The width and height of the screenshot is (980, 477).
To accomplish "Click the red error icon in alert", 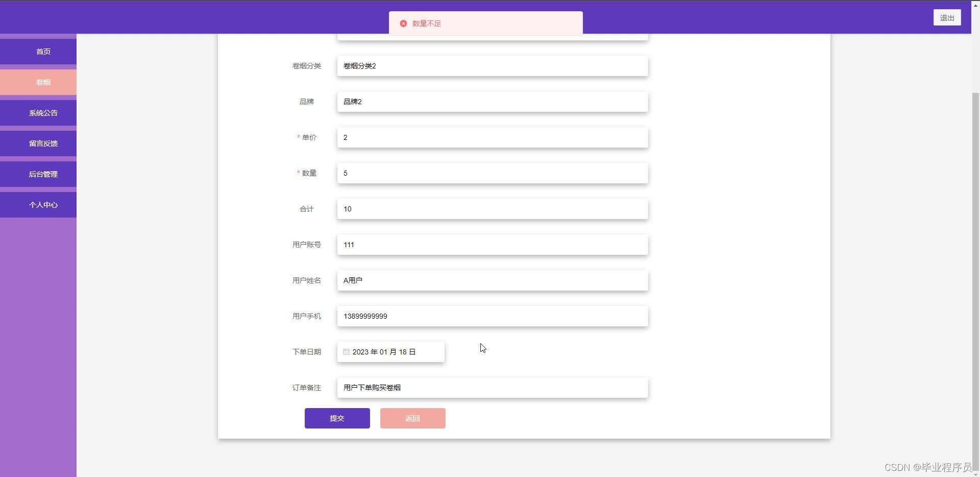I will [403, 23].
